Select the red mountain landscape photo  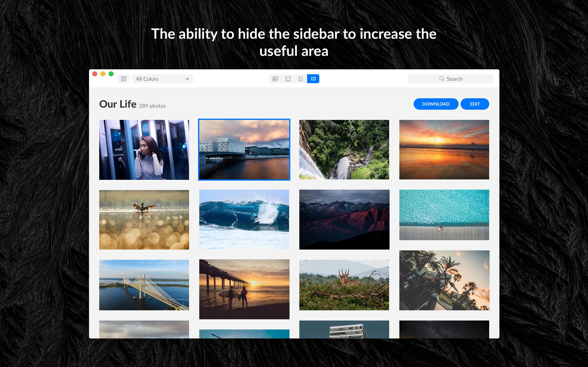(344, 219)
